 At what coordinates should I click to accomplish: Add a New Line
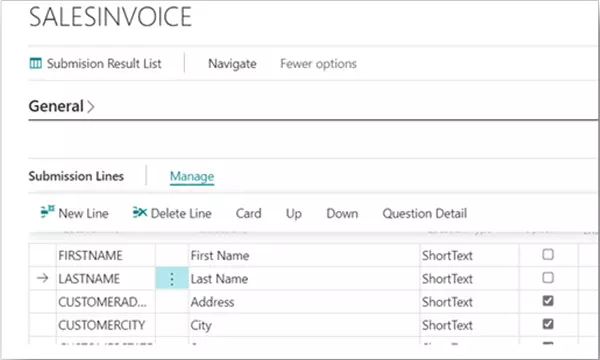tap(83, 213)
